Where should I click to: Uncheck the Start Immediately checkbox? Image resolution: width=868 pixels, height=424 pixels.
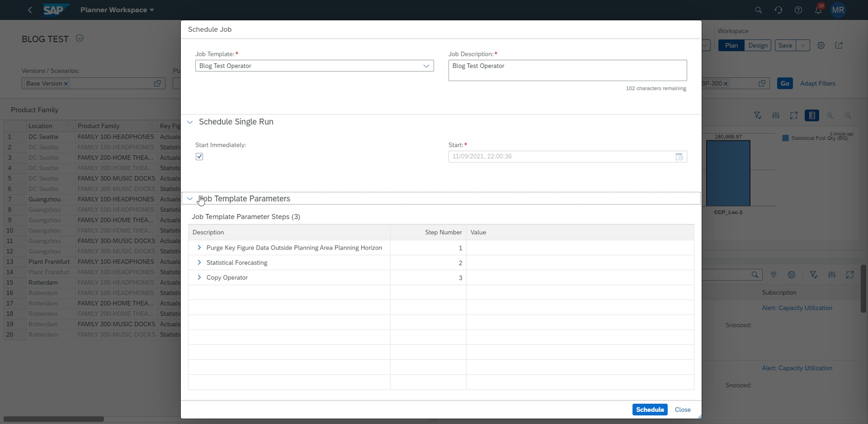click(199, 156)
